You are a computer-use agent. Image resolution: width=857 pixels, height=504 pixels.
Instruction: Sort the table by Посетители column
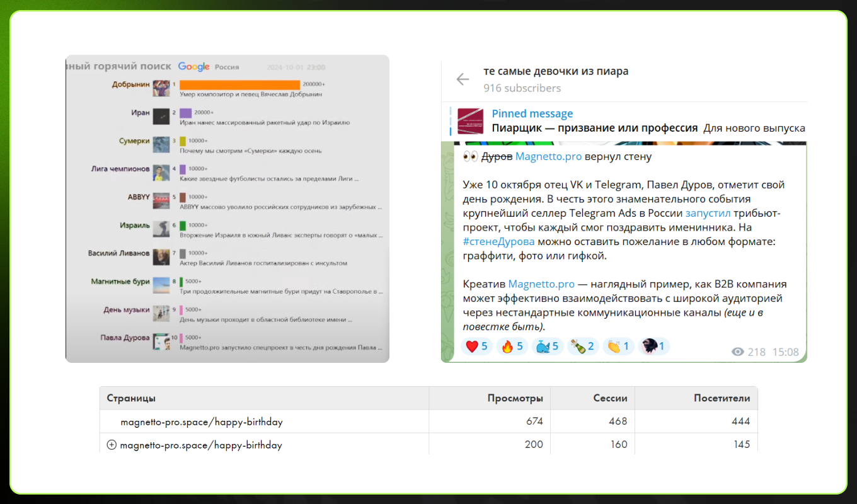click(x=722, y=398)
